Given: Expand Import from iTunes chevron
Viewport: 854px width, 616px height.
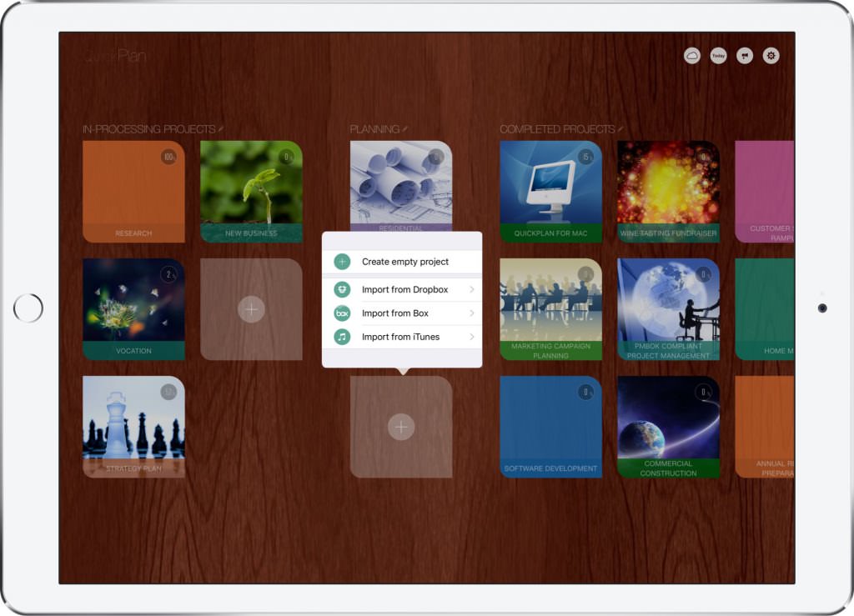Looking at the screenshot, I should [472, 337].
